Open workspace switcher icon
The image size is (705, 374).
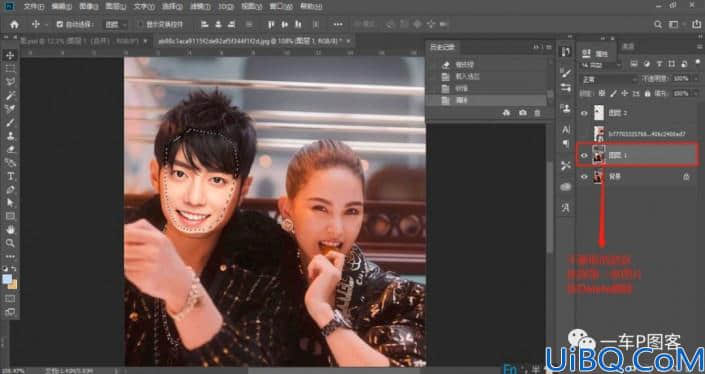tap(674, 25)
